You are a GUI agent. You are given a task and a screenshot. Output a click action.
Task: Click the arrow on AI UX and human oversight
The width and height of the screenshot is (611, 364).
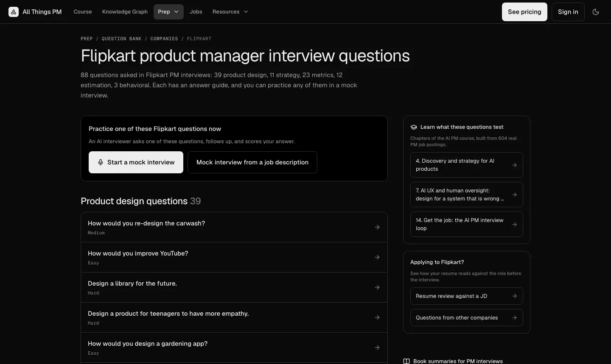click(514, 195)
